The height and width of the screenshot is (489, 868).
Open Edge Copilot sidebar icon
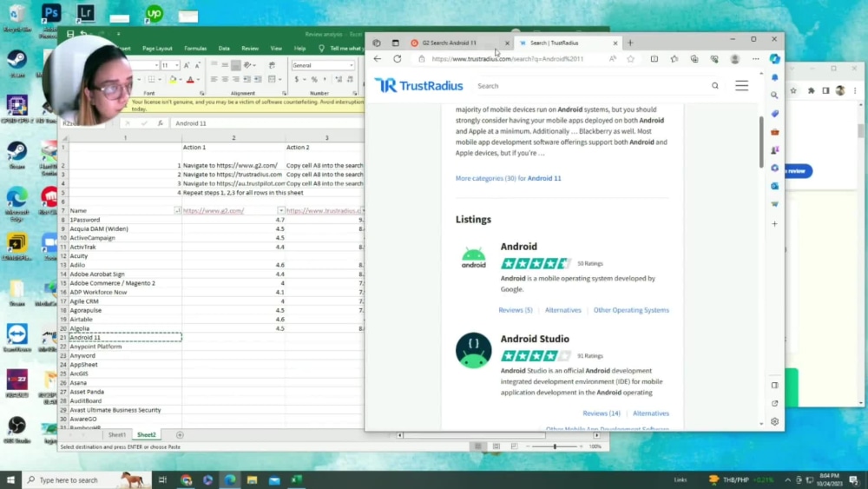click(x=775, y=59)
